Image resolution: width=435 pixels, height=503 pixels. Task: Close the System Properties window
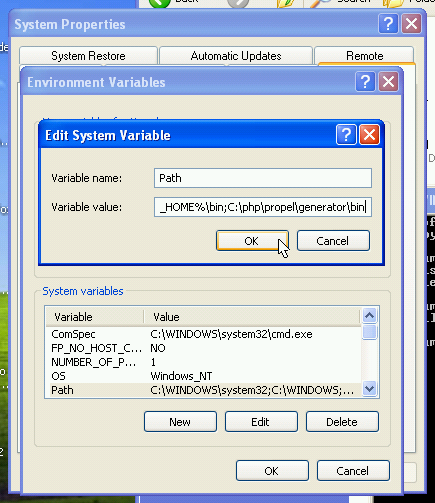(x=411, y=24)
